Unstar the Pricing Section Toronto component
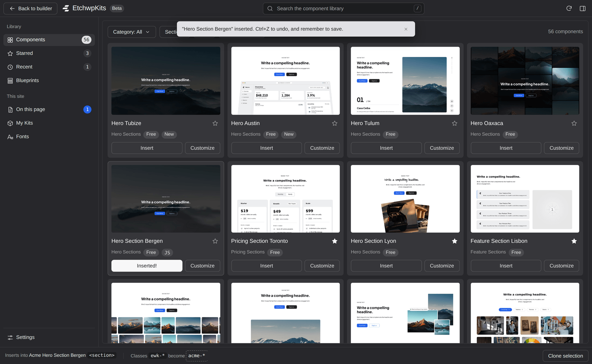 (334, 241)
